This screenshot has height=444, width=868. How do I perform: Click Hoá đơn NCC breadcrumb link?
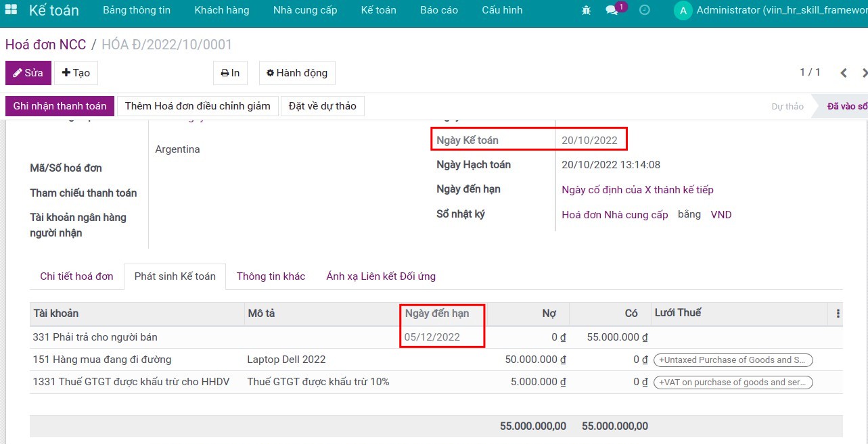pyautogui.click(x=45, y=45)
